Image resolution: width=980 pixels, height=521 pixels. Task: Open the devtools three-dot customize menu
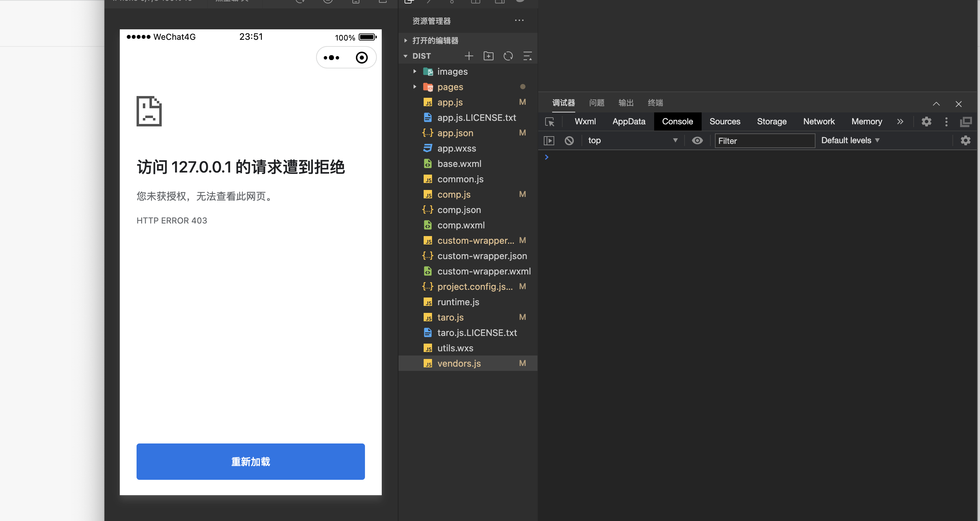946,122
